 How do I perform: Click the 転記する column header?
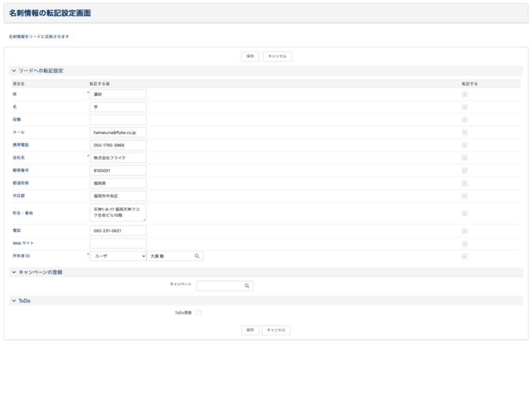tap(470, 84)
